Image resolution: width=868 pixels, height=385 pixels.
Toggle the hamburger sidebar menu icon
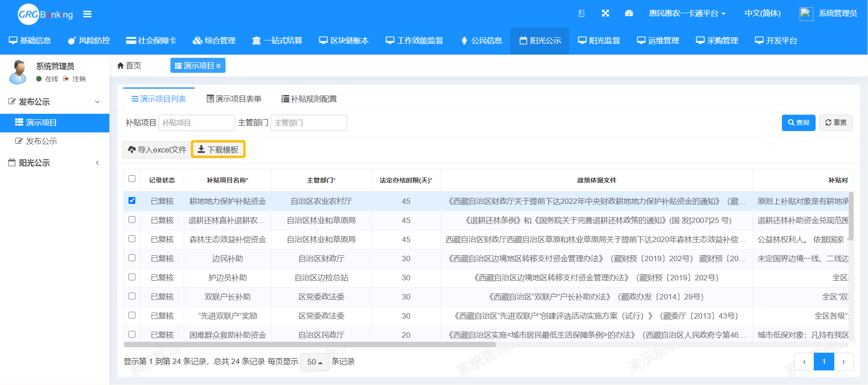click(x=87, y=14)
